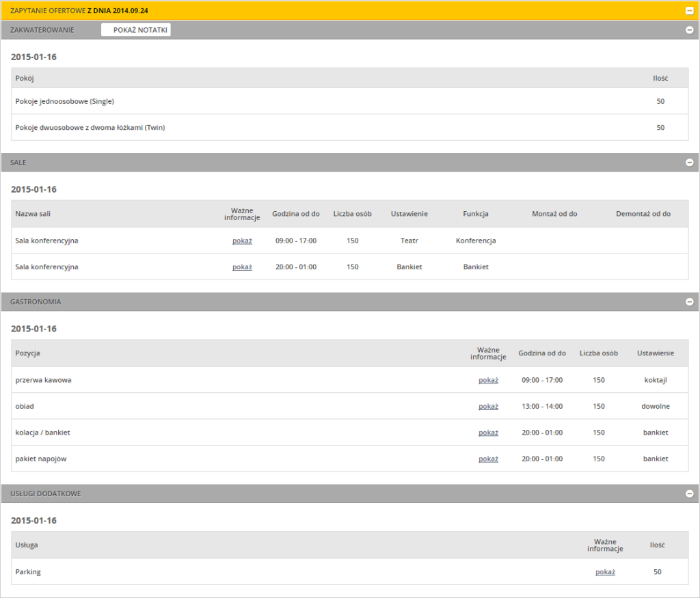Click the Usługa column header
The image size is (700, 598).
[x=27, y=545]
